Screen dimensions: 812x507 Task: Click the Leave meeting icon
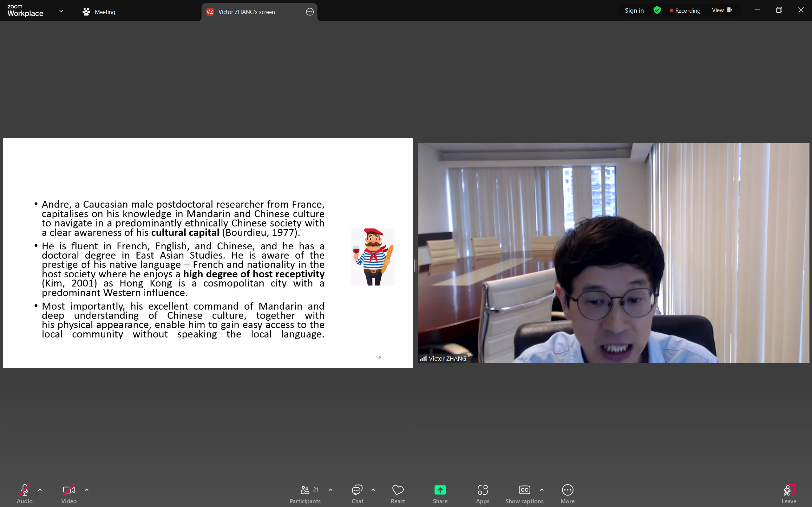pos(789,490)
